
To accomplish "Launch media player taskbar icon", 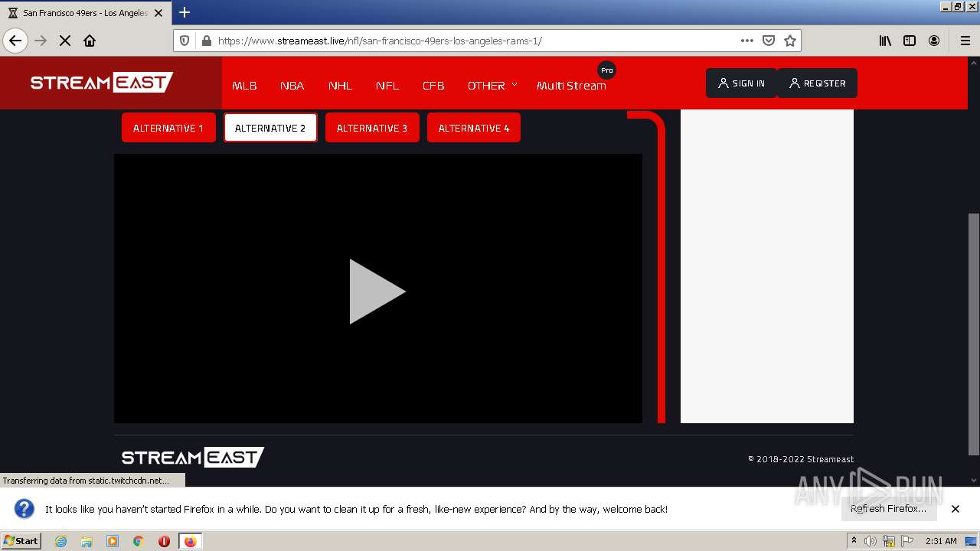I will (113, 541).
